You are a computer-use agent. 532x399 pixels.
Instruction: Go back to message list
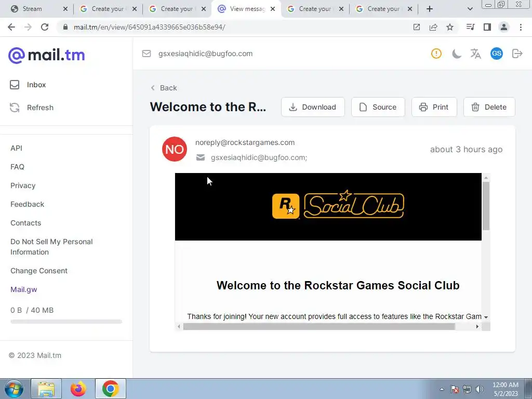point(164,88)
